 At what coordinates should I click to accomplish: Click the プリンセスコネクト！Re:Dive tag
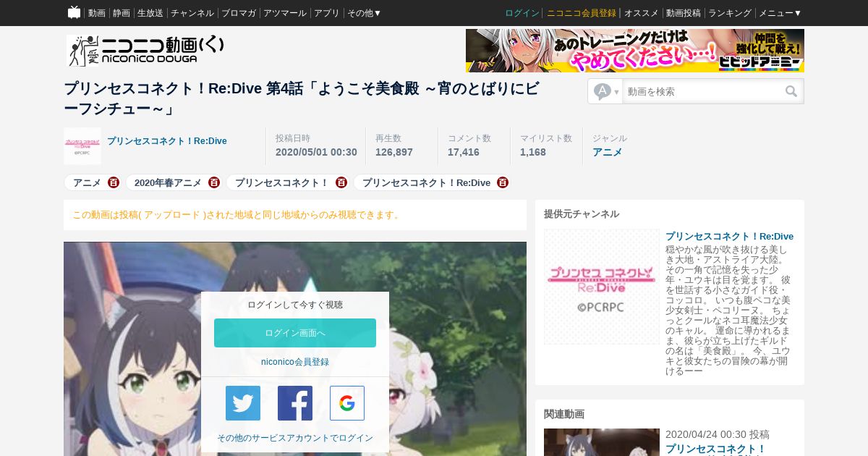click(x=426, y=182)
